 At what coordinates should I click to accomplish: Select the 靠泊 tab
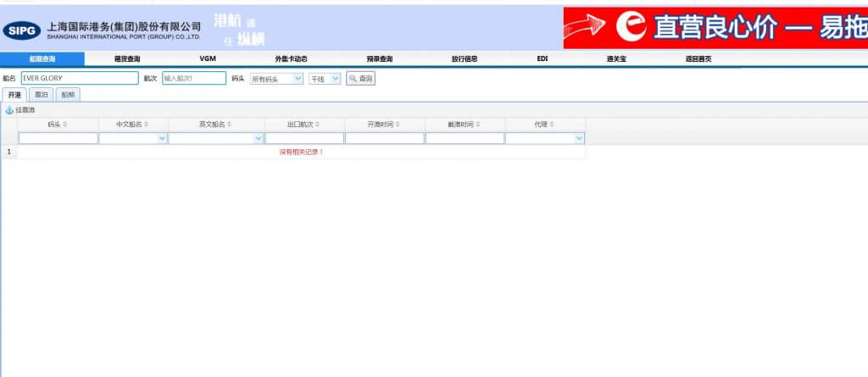42,95
